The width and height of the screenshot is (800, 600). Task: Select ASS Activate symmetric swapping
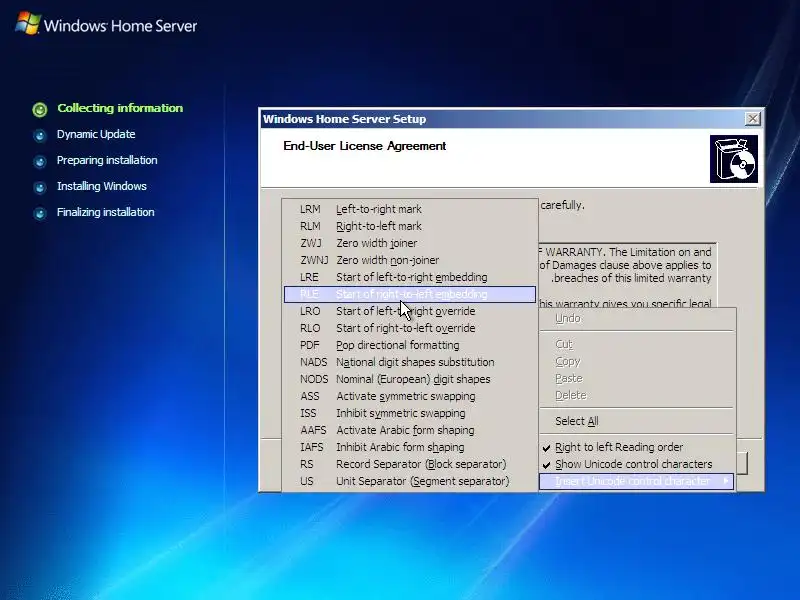410,396
